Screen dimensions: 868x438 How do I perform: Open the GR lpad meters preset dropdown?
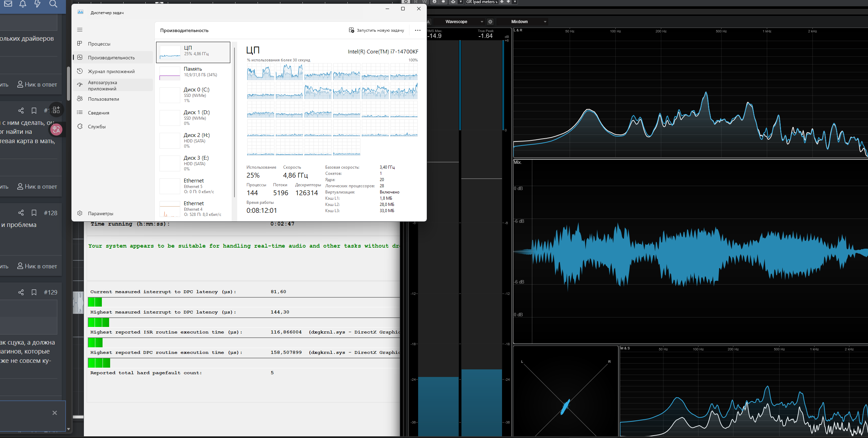(x=481, y=2)
